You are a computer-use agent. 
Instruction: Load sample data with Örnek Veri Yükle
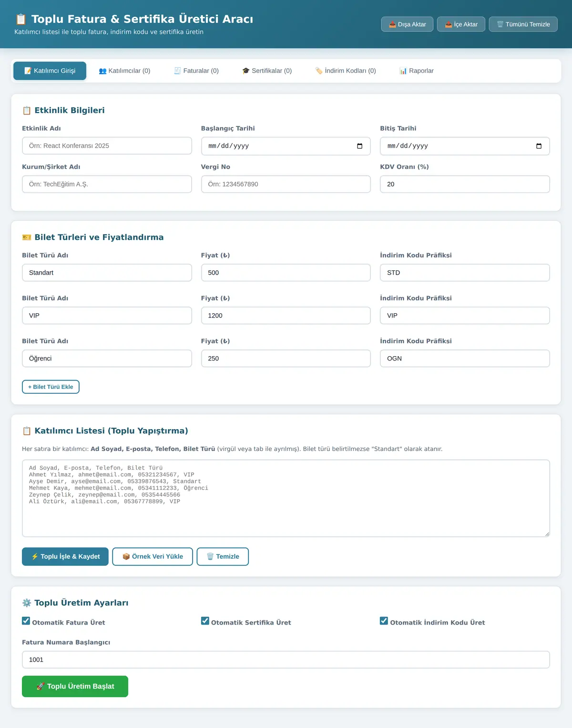coord(153,556)
